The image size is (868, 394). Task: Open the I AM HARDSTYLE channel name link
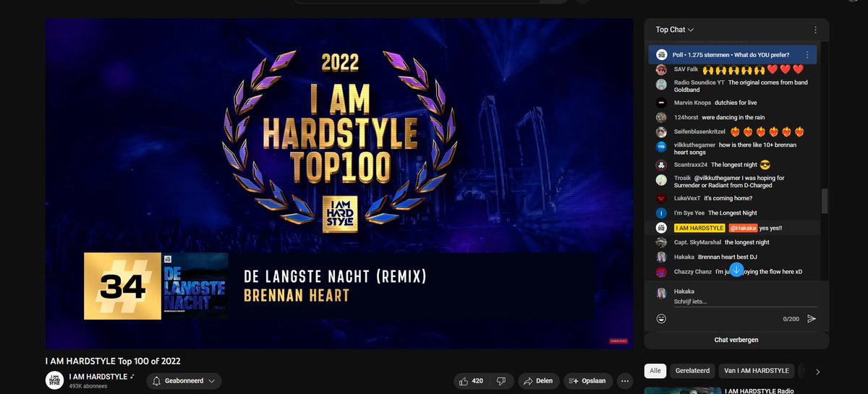point(98,377)
